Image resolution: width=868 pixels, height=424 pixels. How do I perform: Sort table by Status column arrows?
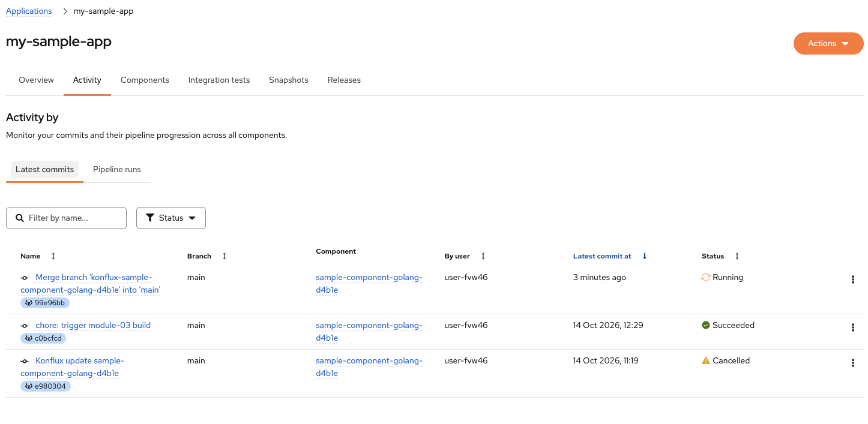737,256
